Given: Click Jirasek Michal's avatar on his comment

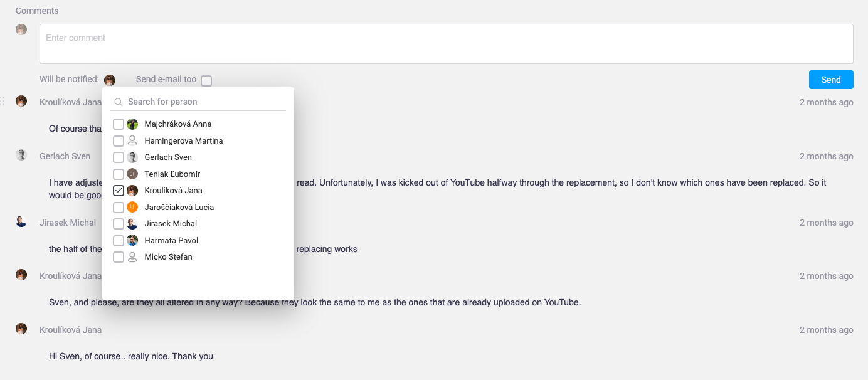Looking at the screenshot, I should pos(21,222).
